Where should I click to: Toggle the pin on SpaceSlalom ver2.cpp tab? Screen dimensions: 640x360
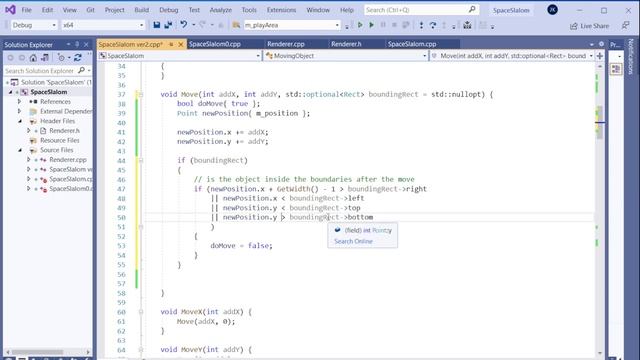coord(171,44)
